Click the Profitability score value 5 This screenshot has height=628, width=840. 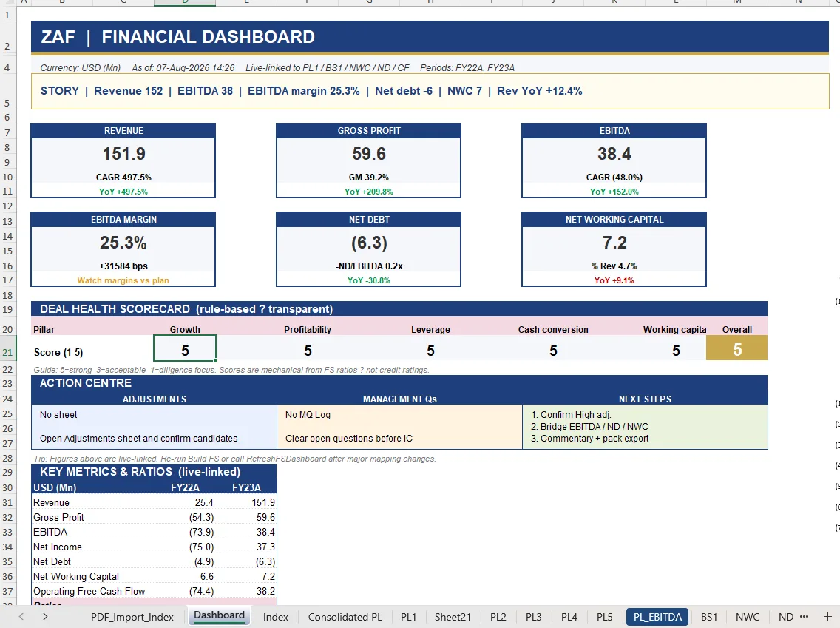[x=308, y=351]
